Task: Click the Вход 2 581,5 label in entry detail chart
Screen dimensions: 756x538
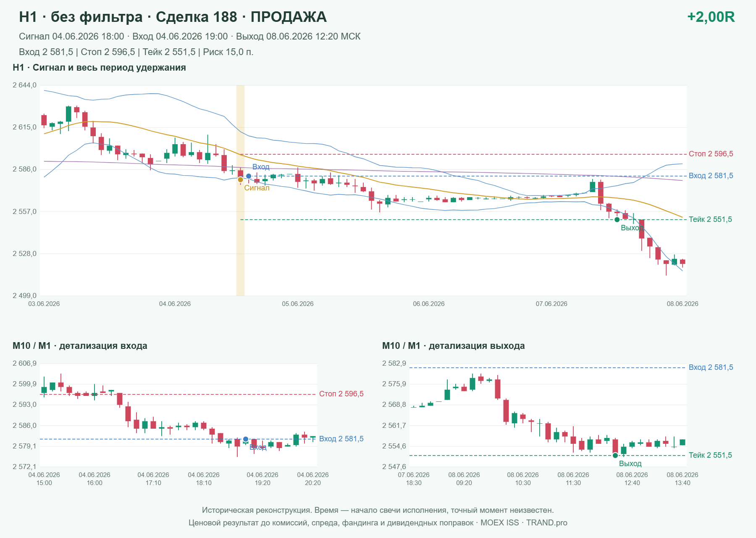Action: click(x=341, y=439)
